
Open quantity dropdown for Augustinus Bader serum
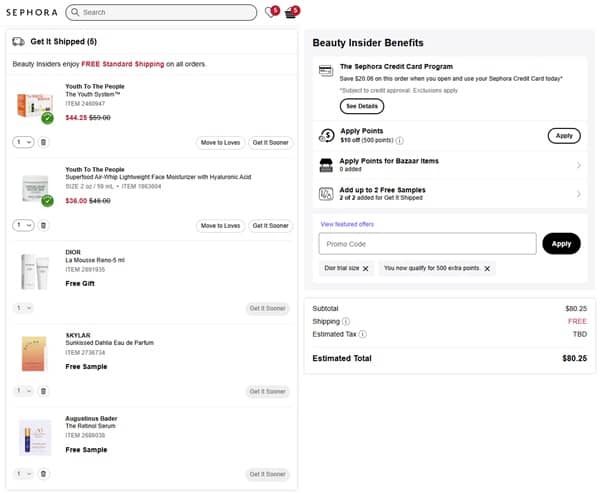click(x=23, y=474)
